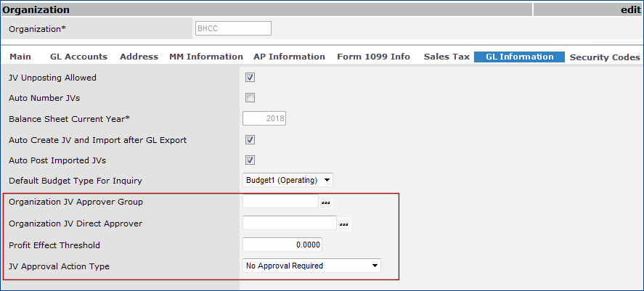Toggle Auto Post Imported JVs checkbox
Viewport: 644px width, 291px height.
tap(250, 160)
